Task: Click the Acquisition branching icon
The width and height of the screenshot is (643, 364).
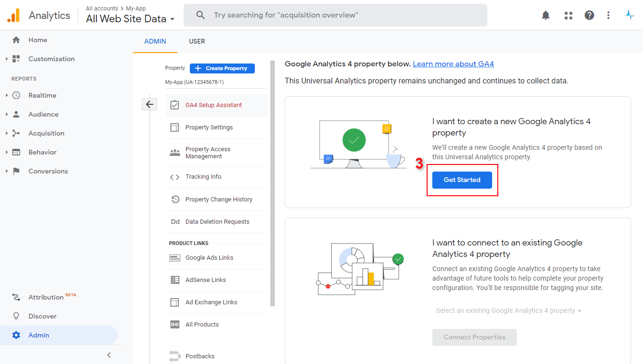Action: pyautogui.click(x=16, y=133)
